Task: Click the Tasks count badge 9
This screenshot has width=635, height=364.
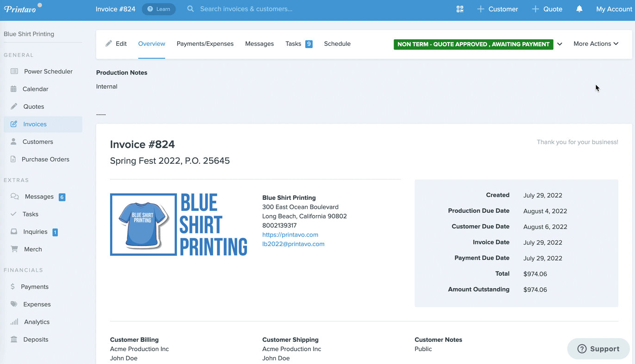Action: click(x=309, y=44)
